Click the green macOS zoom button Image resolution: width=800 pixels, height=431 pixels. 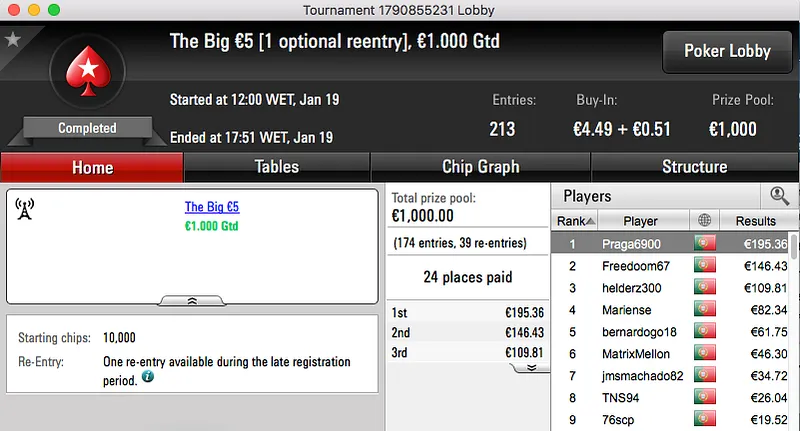[x=53, y=9]
